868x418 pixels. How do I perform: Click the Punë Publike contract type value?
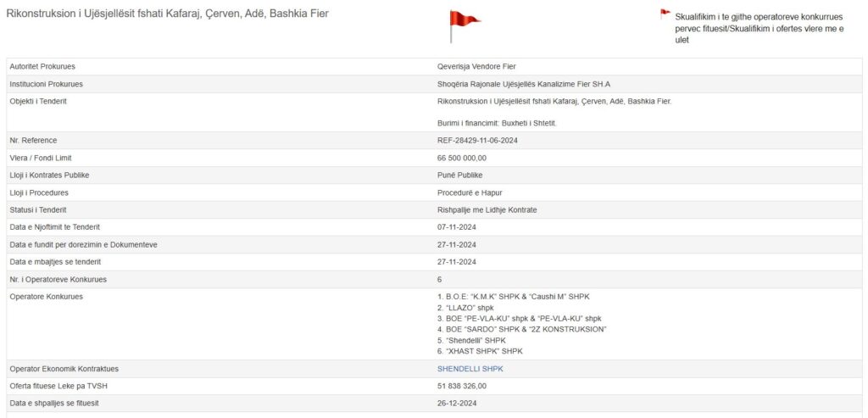[459, 175]
